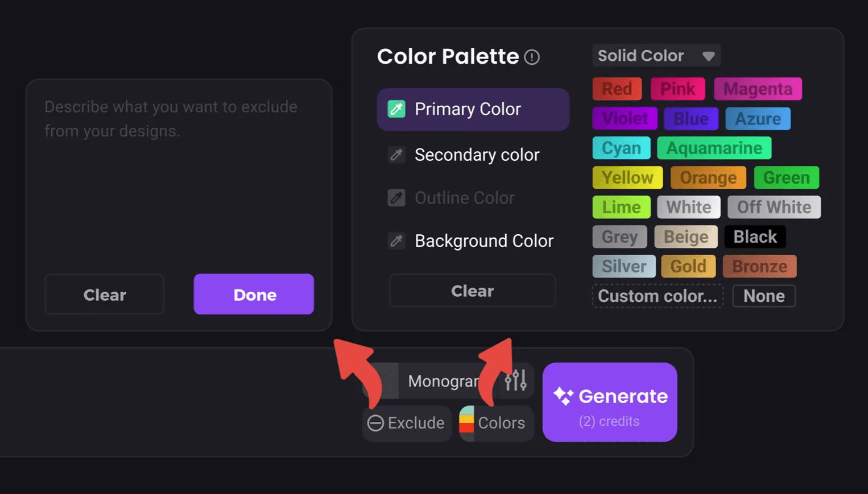Image resolution: width=868 pixels, height=494 pixels.
Task: Click the Color Palette info icon
Action: tap(532, 57)
